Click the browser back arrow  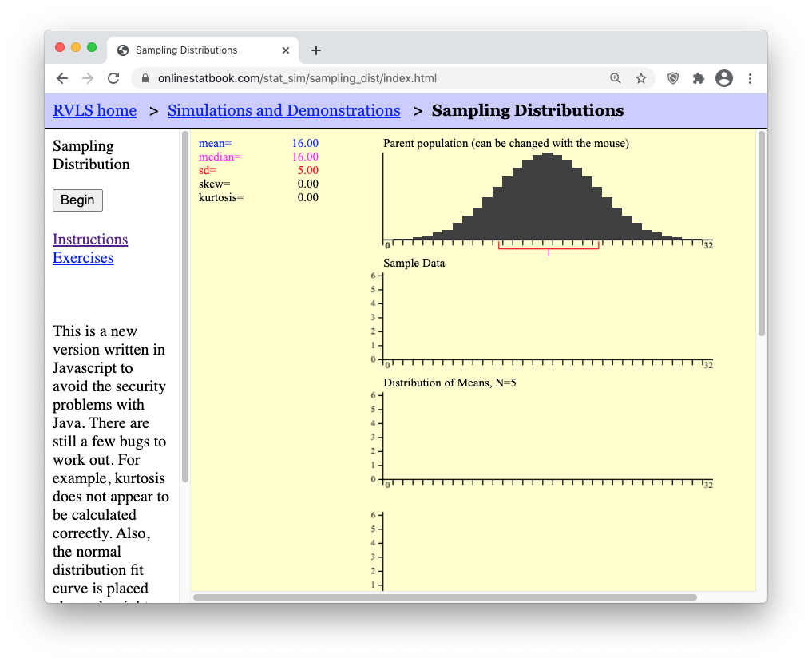point(62,78)
